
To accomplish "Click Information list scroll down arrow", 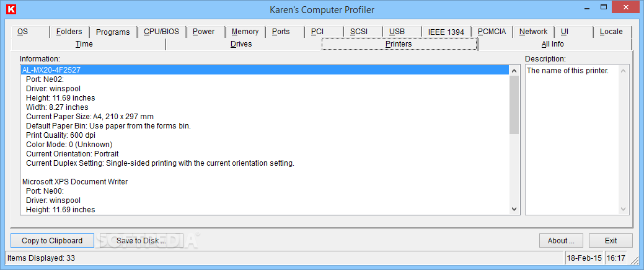I will (x=514, y=209).
